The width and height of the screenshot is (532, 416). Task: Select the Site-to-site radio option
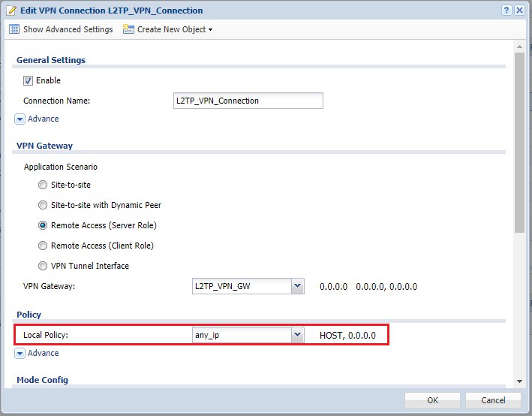(x=43, y=185)
